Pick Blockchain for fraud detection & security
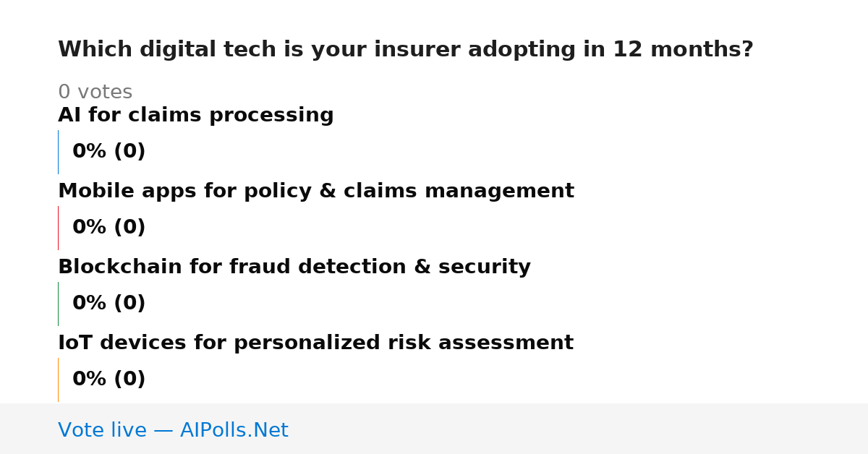 coord(294,267)
